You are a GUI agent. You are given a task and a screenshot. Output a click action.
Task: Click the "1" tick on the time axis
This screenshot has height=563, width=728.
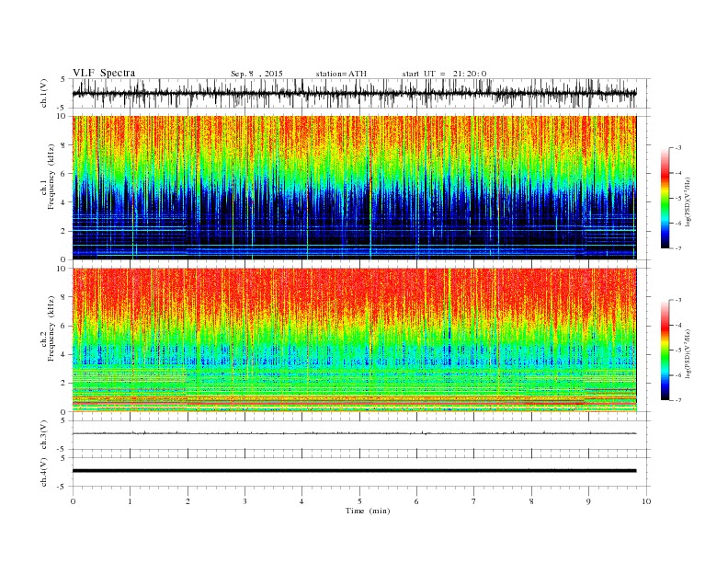coord(131,501)
